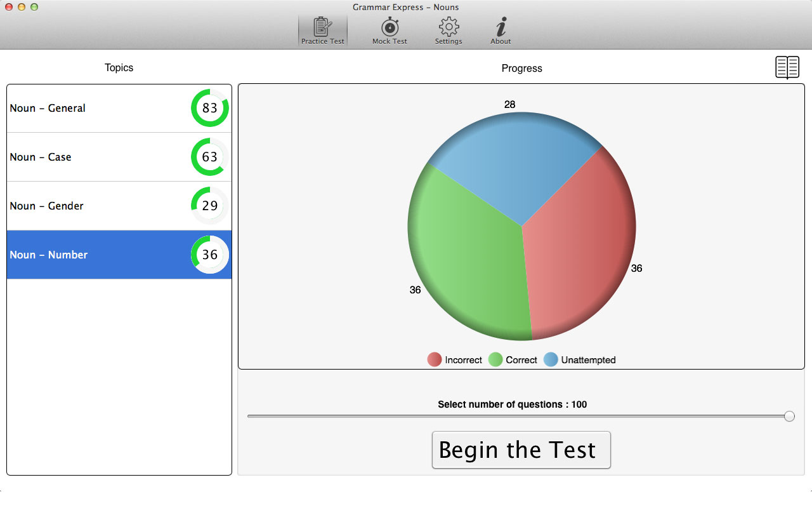Viewport: 812px width, 508px height.
Task: Click the 29 progress ring for Noun – Gender
Action: [210, 206]
